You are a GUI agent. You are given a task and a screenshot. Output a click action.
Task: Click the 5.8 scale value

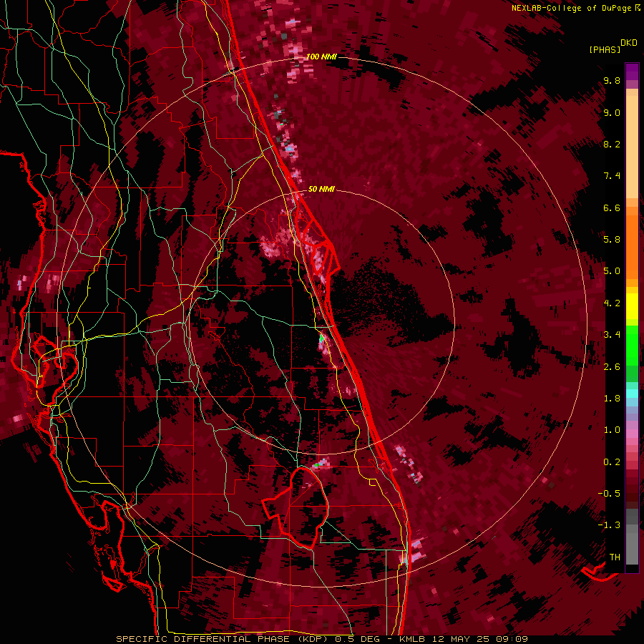[612, 240]
